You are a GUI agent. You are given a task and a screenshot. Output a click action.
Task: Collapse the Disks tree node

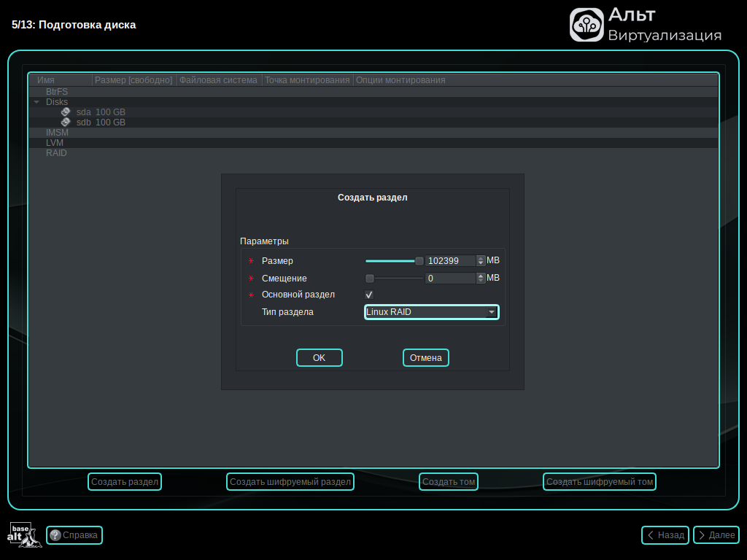click(36, 102)
